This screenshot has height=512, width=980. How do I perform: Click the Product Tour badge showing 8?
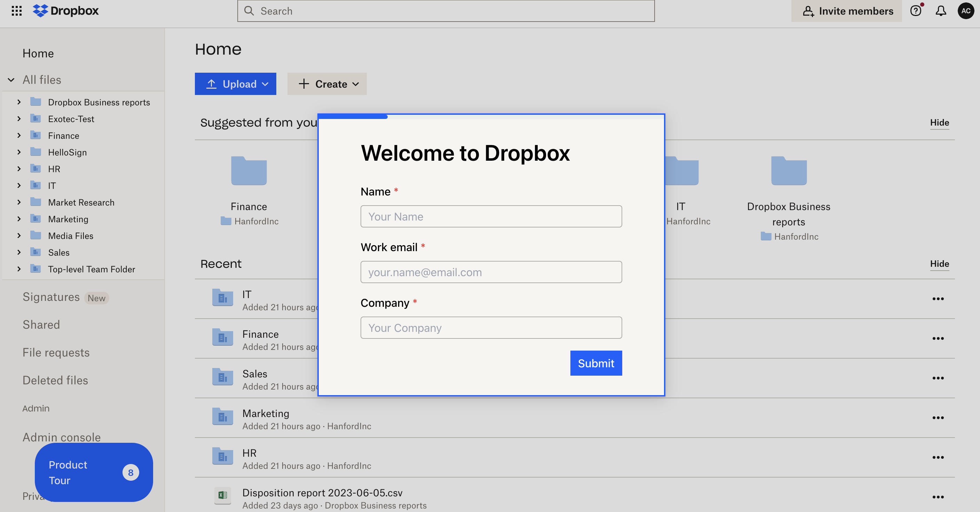(x=131, y=472)
